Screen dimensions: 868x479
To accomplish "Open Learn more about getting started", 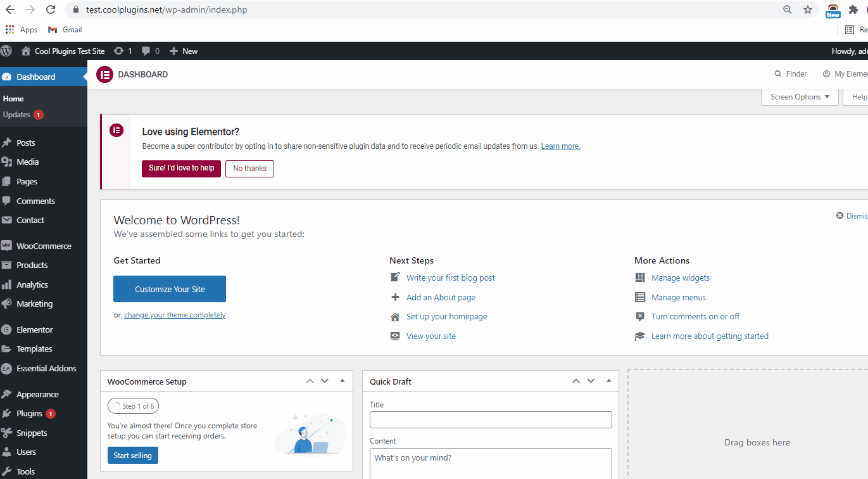I will pos(710,336).
